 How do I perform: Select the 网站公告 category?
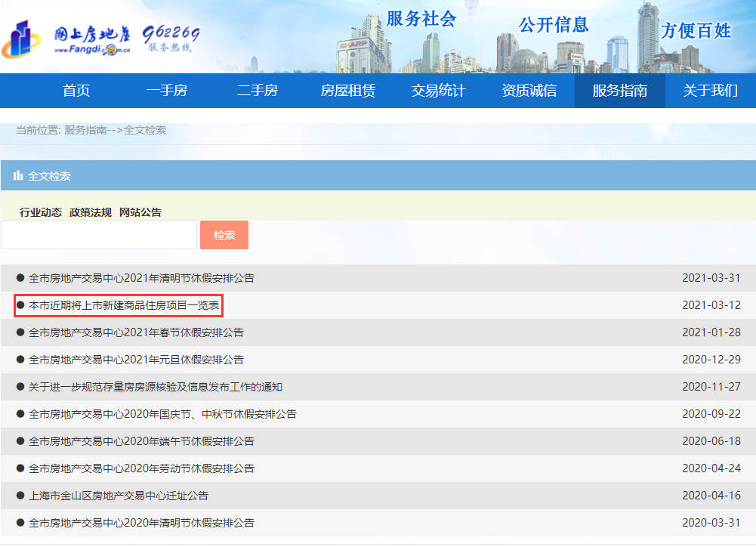click(x=140, y=212)
